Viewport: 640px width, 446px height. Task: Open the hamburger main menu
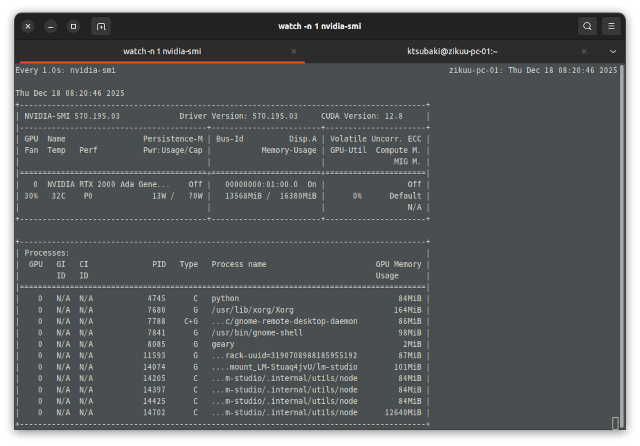612,26
